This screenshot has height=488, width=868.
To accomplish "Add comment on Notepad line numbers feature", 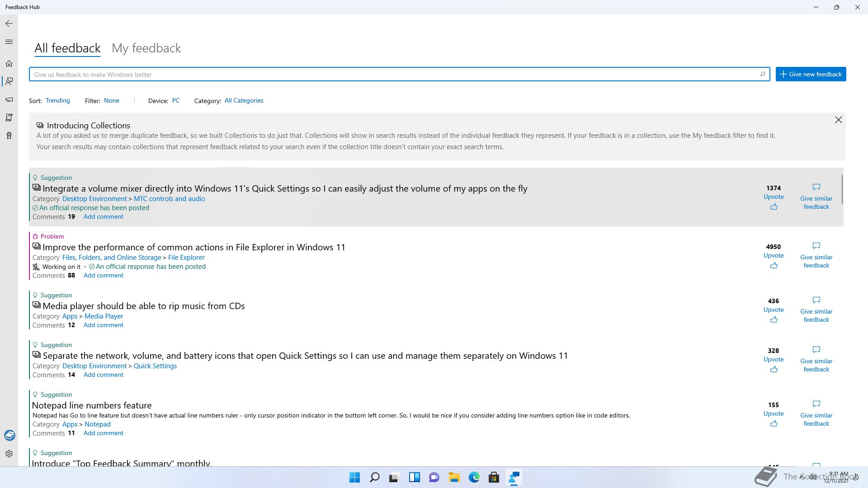I will coord(103,433).
